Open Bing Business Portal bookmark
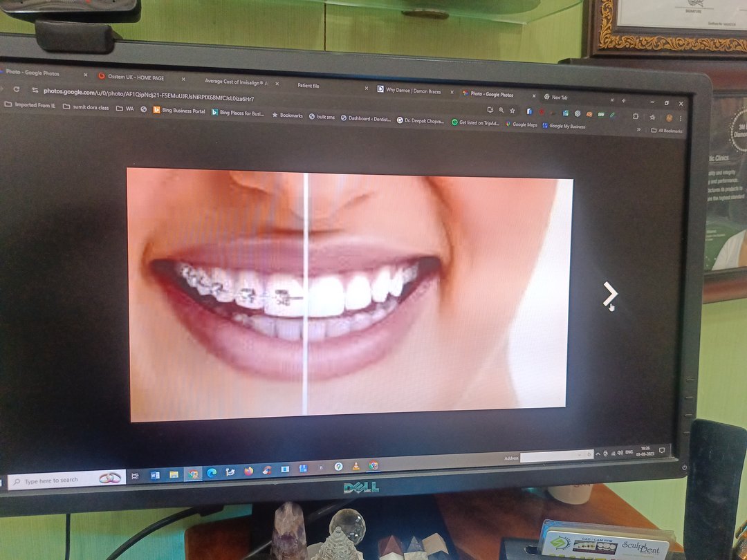Viewport: 747px width, 560px height. point(178,111)
